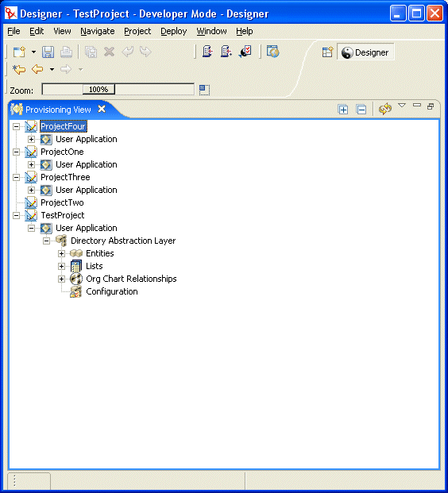Open the view menu triangle
Screen dimensions: 448x493
coord(402,106)
